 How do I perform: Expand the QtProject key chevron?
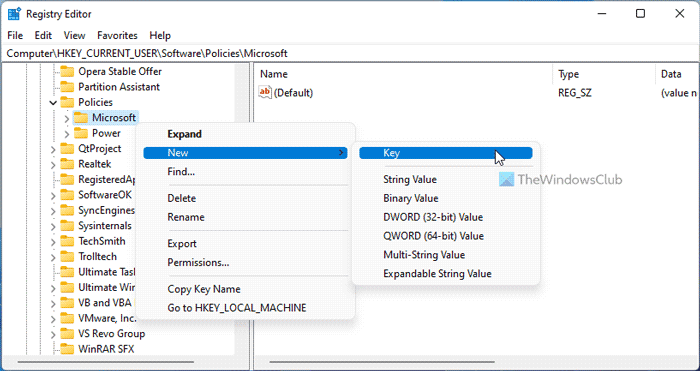click(x=53, y=149)
